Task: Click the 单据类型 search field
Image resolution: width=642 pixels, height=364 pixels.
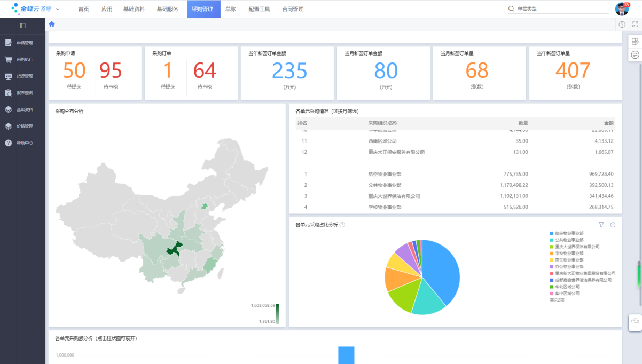Action: (561, 9)
